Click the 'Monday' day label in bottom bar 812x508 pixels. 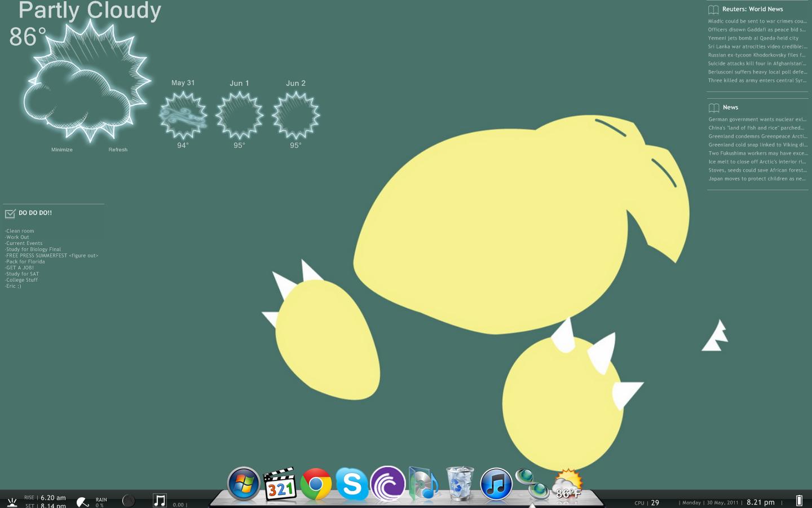(x=691, y=503)
